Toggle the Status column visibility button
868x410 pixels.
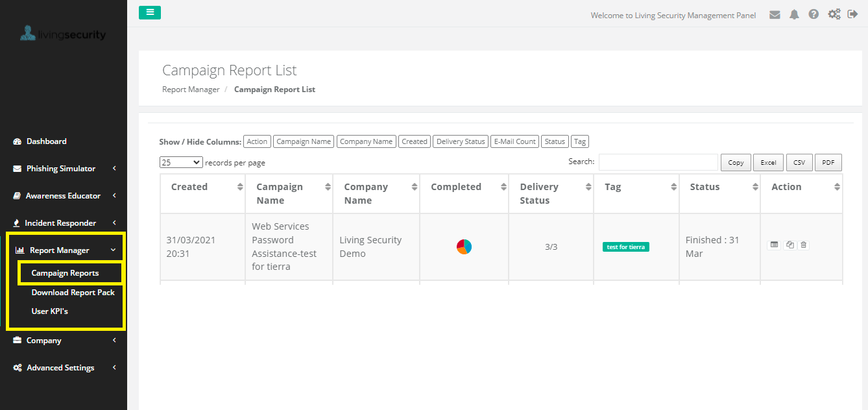pos(555,141)
